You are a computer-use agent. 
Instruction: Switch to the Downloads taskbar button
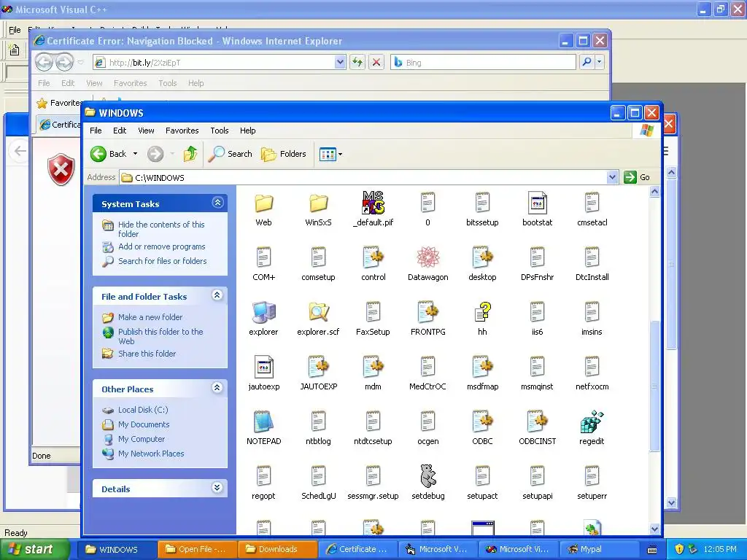pos(277,549)
